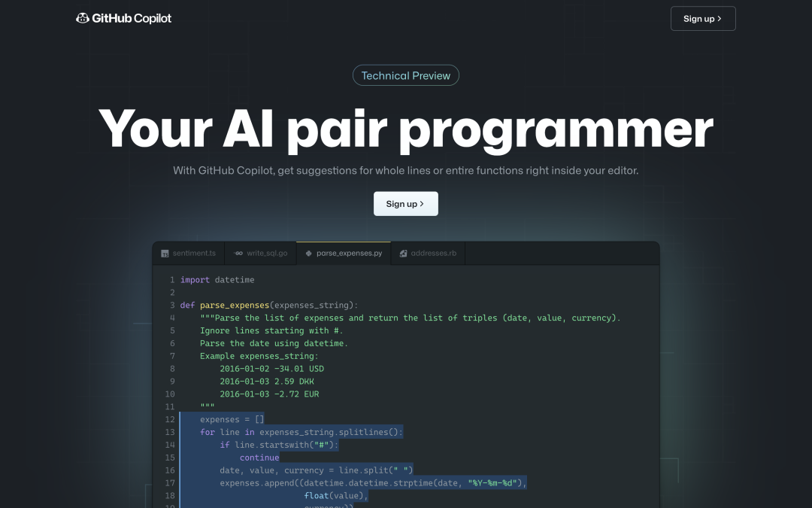The width and height of the screenshot is (812, 508).
Task: Click the Ruby icon on addresses.rb tab
Action: 404,253
